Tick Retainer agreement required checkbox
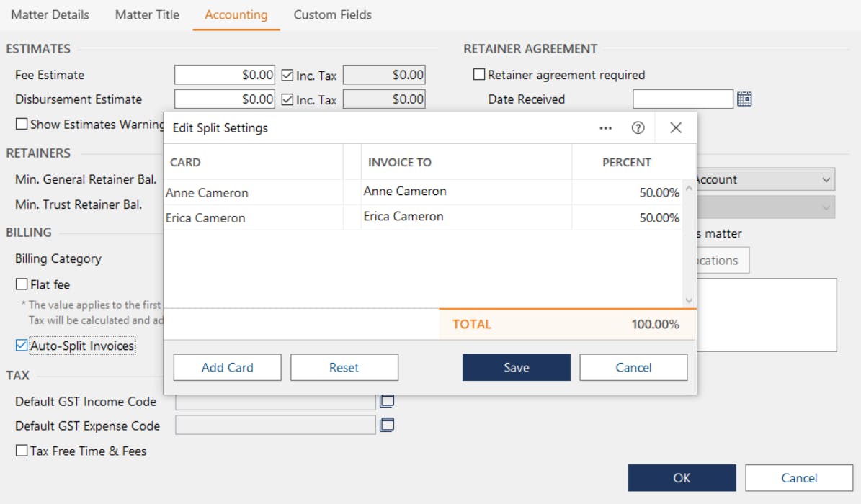 pyautogui.click(x=479, y=75)
